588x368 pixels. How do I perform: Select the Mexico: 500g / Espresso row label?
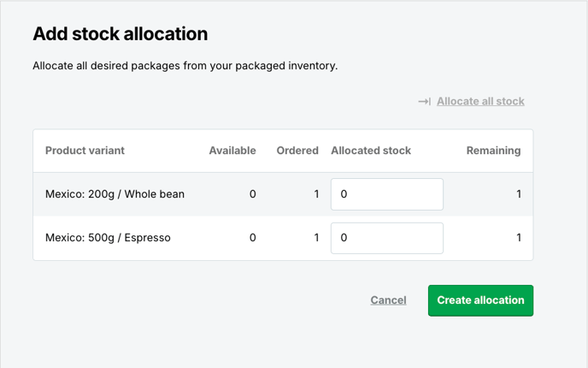[x=108, y=238]
